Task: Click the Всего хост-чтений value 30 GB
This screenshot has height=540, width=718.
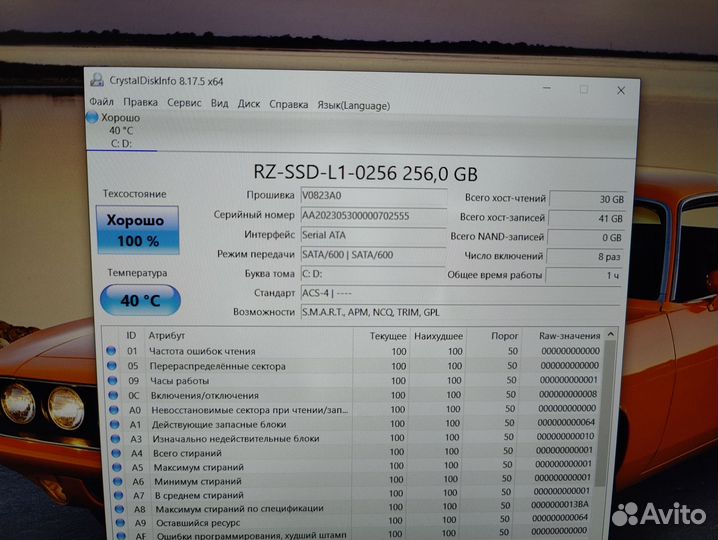Action: point(587,199)
